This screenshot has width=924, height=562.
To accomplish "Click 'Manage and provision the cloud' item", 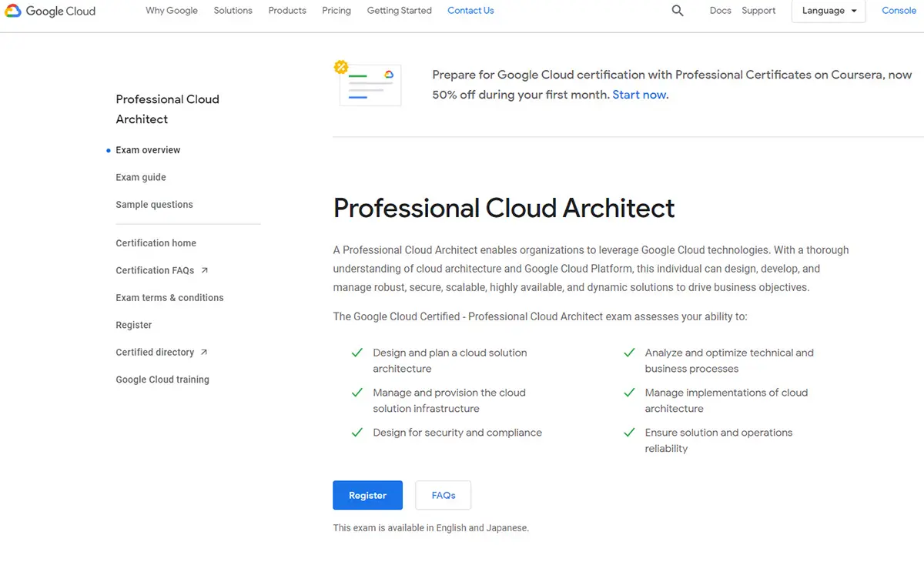I will pos(449,400).
